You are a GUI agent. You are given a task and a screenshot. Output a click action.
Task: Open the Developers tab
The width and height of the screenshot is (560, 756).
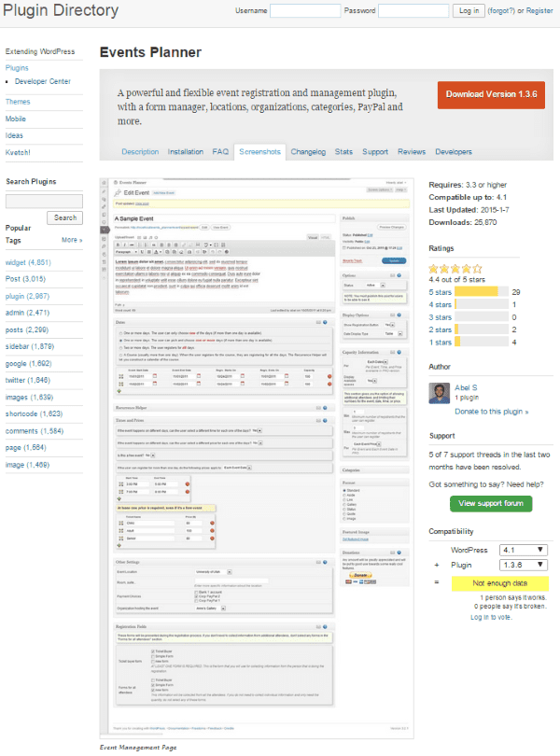coord(454,152)
